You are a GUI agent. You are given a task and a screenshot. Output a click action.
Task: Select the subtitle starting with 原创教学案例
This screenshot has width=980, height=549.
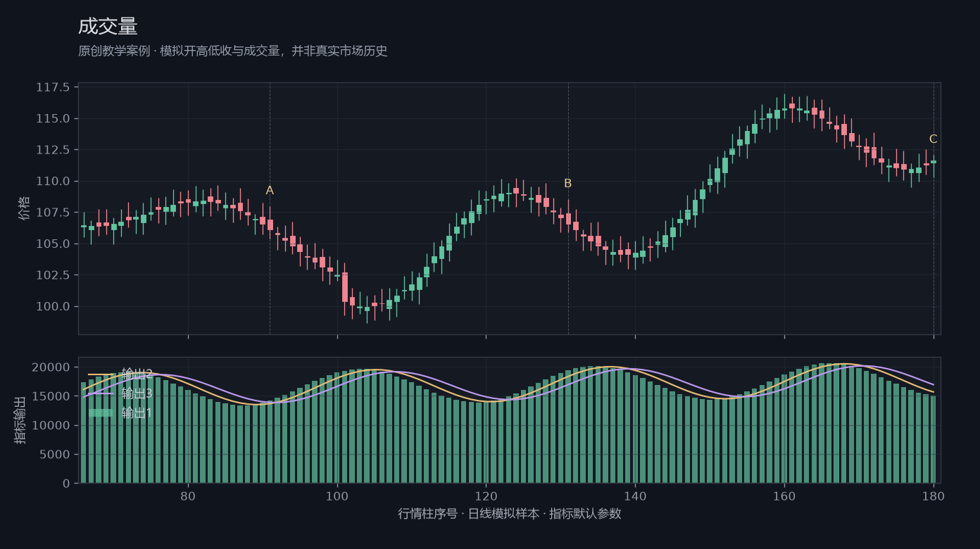(233, 51)
